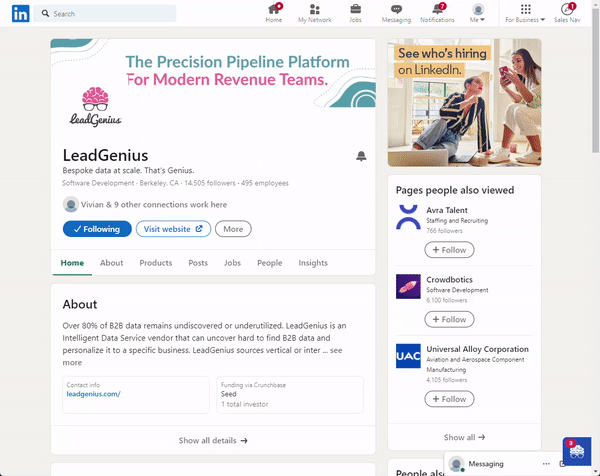The height and width of the screenshot is (476, 600).
Task: Open Universal Alloy Corporation UAC logo
Action: [408, 356]
